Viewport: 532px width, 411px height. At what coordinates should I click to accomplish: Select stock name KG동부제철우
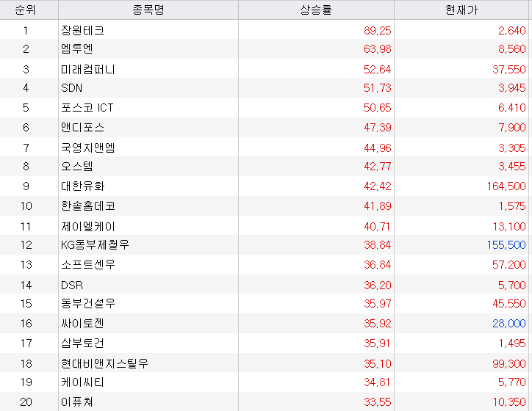(x=95, y=244)
